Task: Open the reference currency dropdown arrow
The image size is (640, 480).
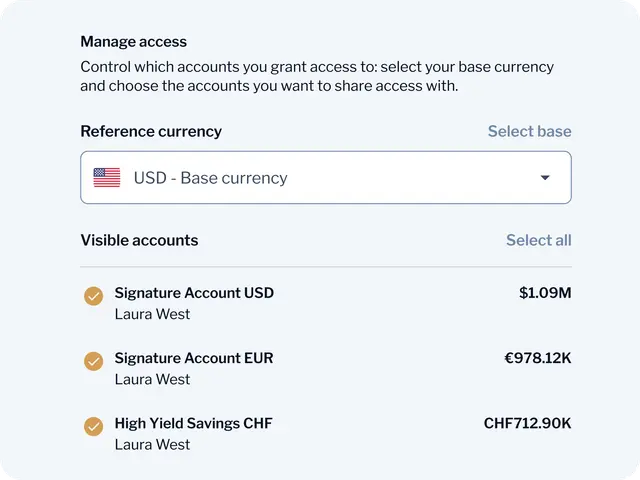Action: [x=545, y=178]
